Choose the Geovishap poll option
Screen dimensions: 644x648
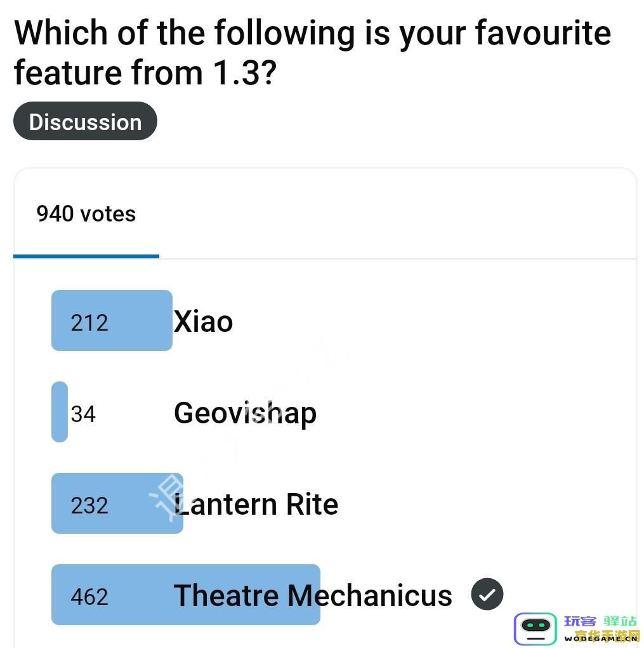pos(246,413)
